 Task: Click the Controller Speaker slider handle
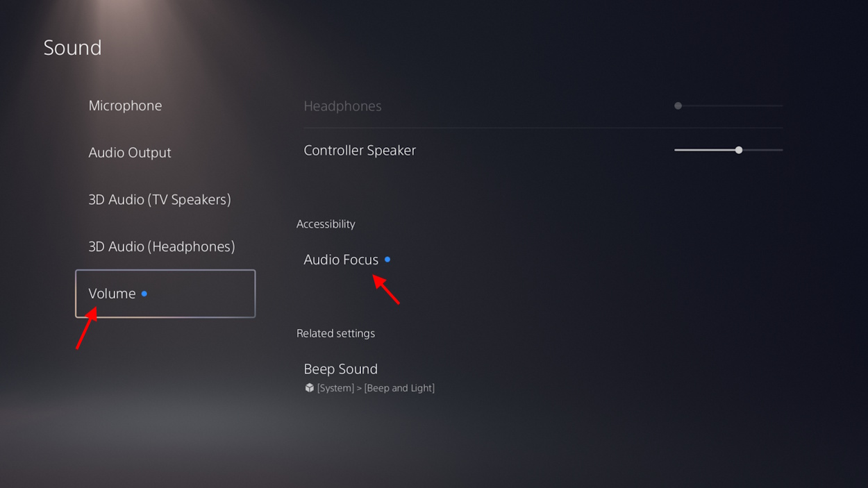click(x=739, y=149)
